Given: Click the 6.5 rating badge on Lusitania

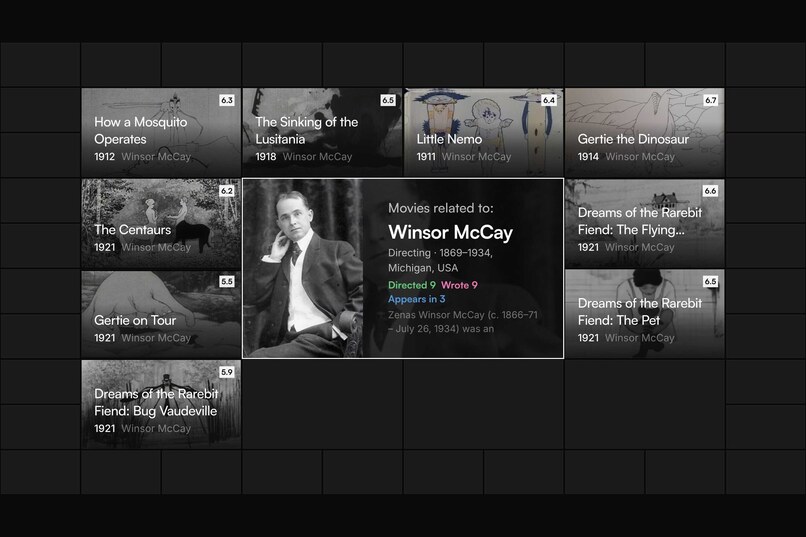Looking at the screenshot, I should pyautogui.click(x=388, y=100).
